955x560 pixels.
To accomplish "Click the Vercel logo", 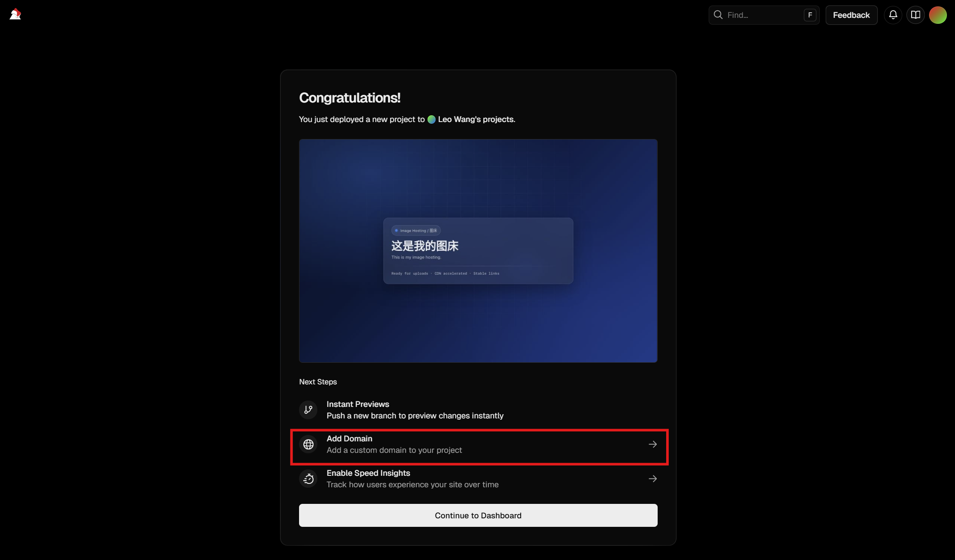I will 16,14.
